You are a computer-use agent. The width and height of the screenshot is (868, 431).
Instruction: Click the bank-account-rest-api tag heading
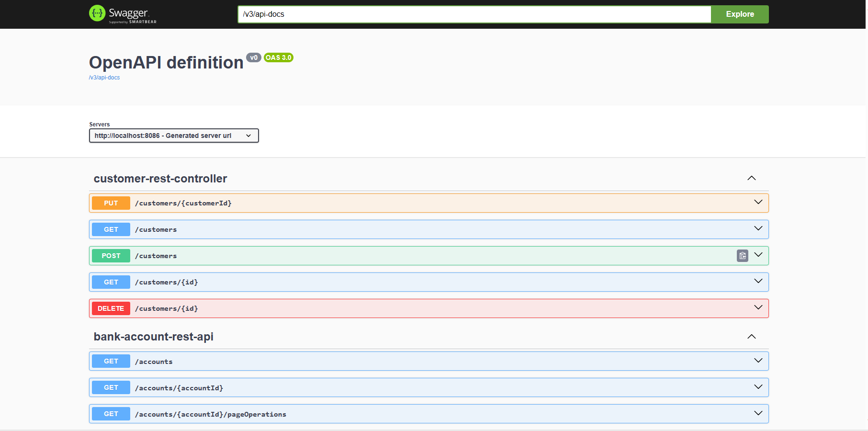point(154,337)
